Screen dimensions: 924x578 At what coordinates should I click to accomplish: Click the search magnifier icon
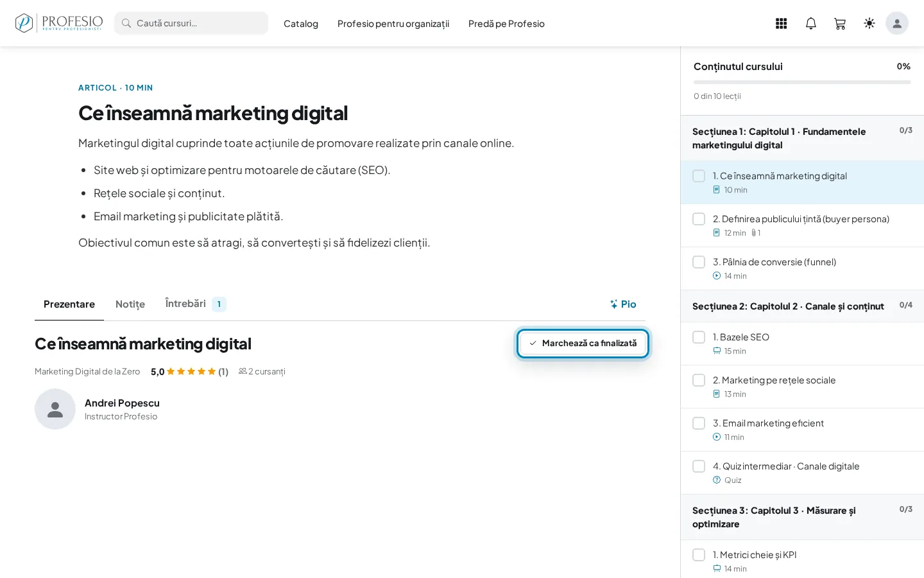126,23
